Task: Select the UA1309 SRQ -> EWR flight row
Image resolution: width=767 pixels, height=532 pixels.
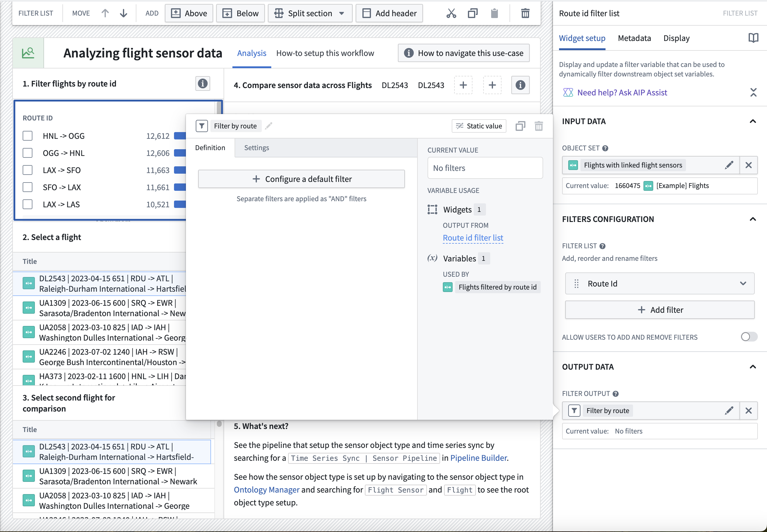Action: [x=100, y=308]
